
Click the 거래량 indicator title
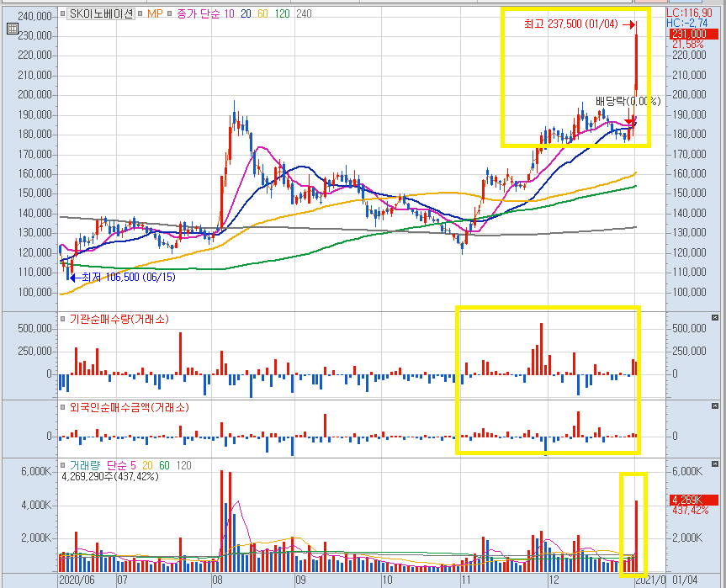click(85, 465)
